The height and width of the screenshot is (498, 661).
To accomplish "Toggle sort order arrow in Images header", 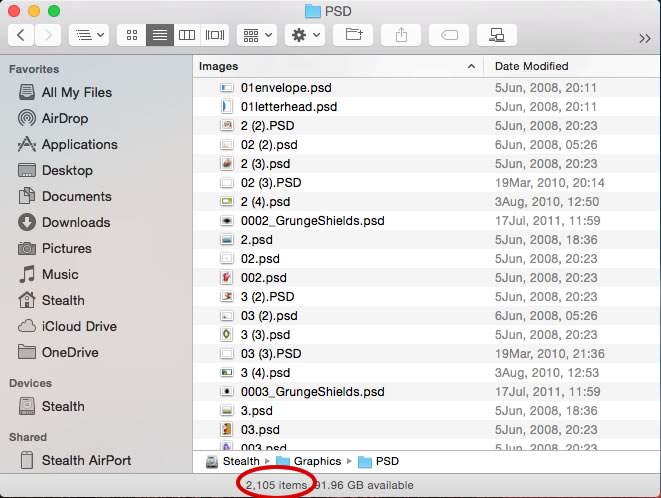I will pos(471,67).
